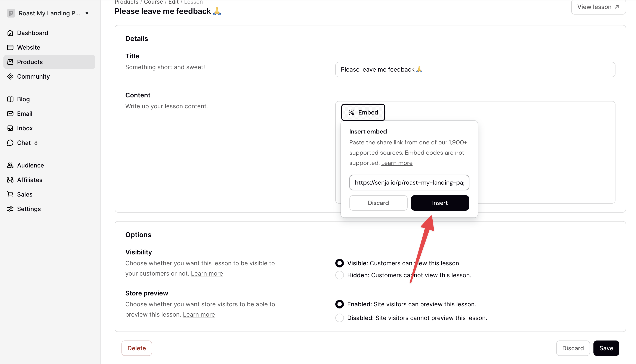636x364 pixels.
Task: Click the Embed link icon
Action: 352,113
